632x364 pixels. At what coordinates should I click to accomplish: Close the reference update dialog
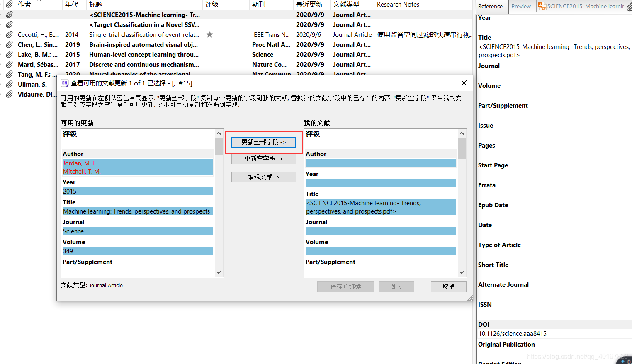click(464, 83)
